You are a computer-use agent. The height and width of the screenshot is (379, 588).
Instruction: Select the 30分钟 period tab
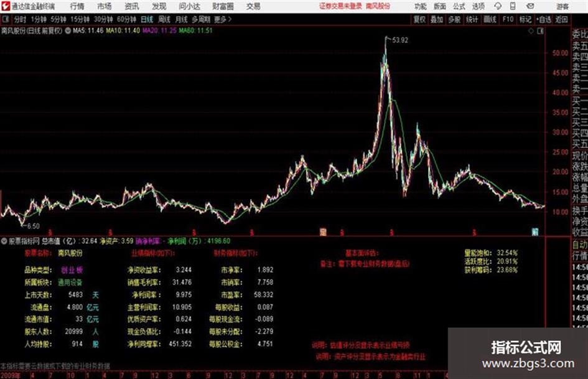click(103, 19)
